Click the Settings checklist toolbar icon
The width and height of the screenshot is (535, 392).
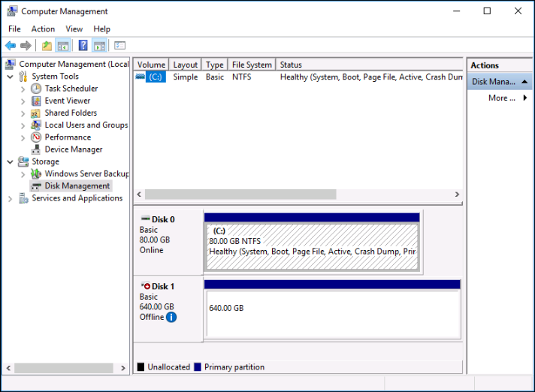(x=119, y=45)
